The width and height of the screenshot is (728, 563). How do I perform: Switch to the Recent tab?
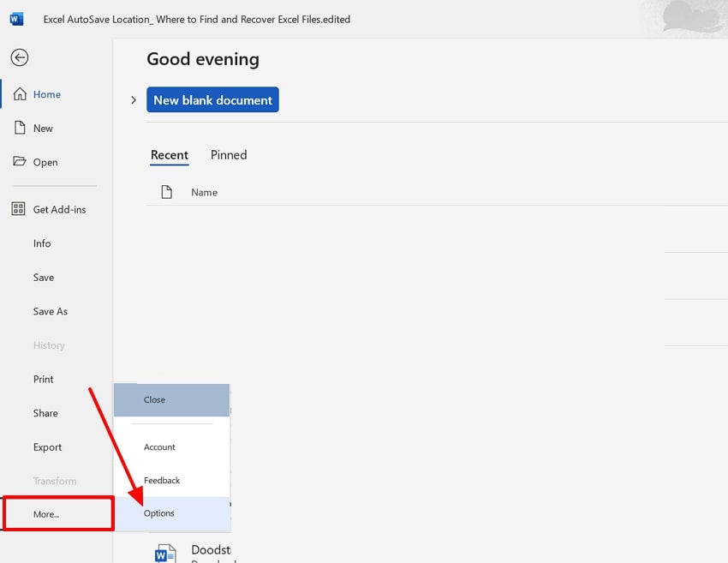coord(170,155)
